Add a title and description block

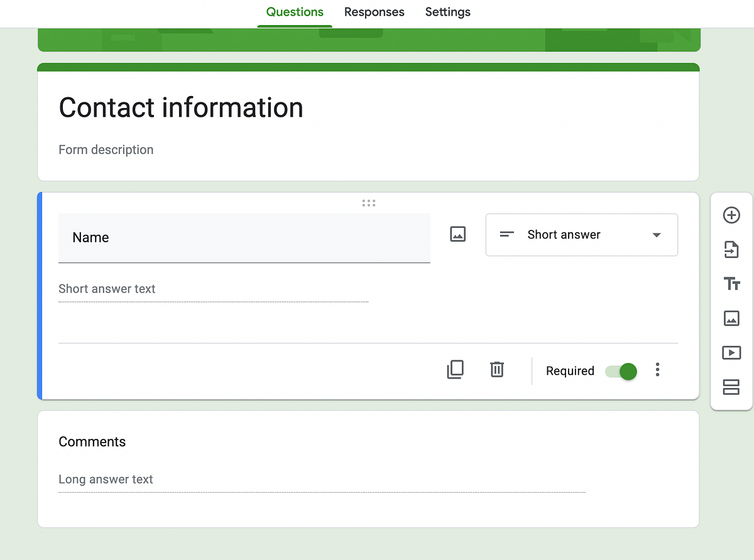[x=731, y=284]
